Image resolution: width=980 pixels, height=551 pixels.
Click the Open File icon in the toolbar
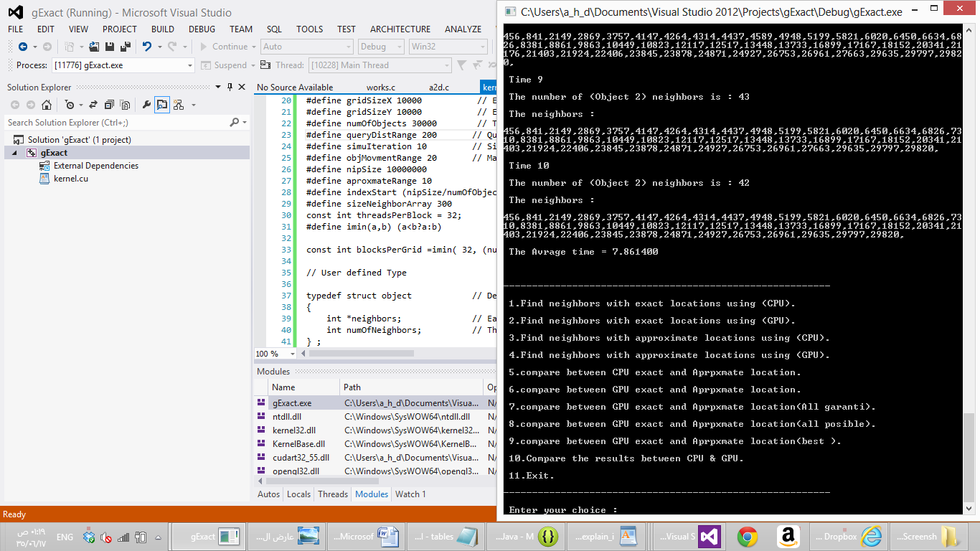click(94, 47)
